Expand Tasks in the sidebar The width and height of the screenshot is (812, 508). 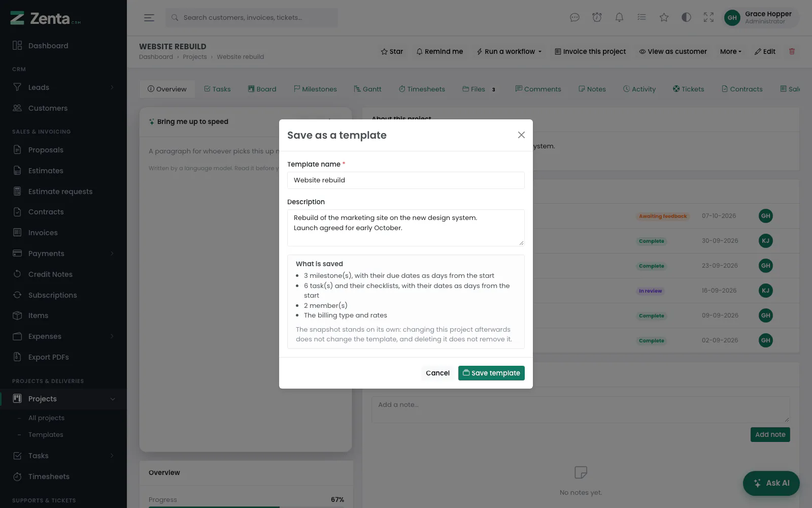coord(63,456)
